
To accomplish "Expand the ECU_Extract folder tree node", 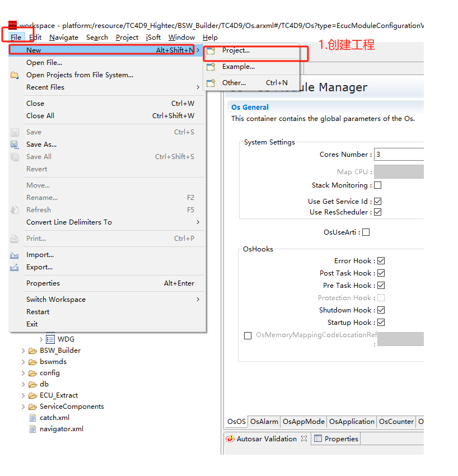I will click(x=24, y=395).
